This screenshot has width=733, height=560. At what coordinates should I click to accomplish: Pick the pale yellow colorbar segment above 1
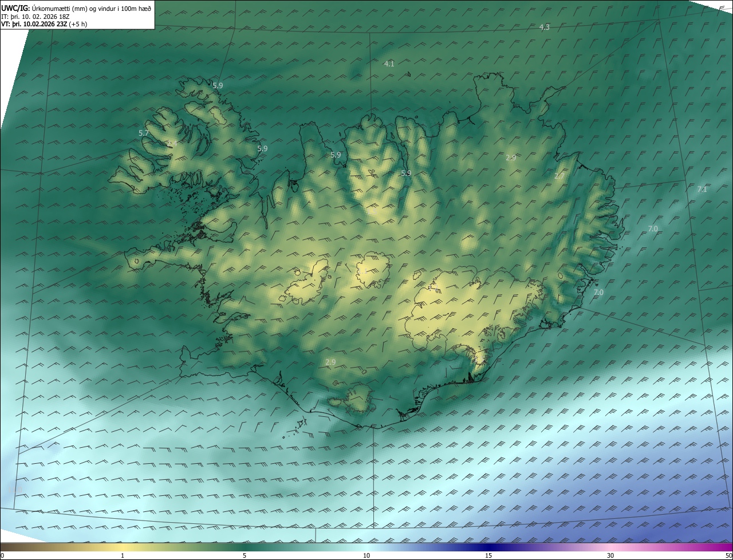(123, 547)
